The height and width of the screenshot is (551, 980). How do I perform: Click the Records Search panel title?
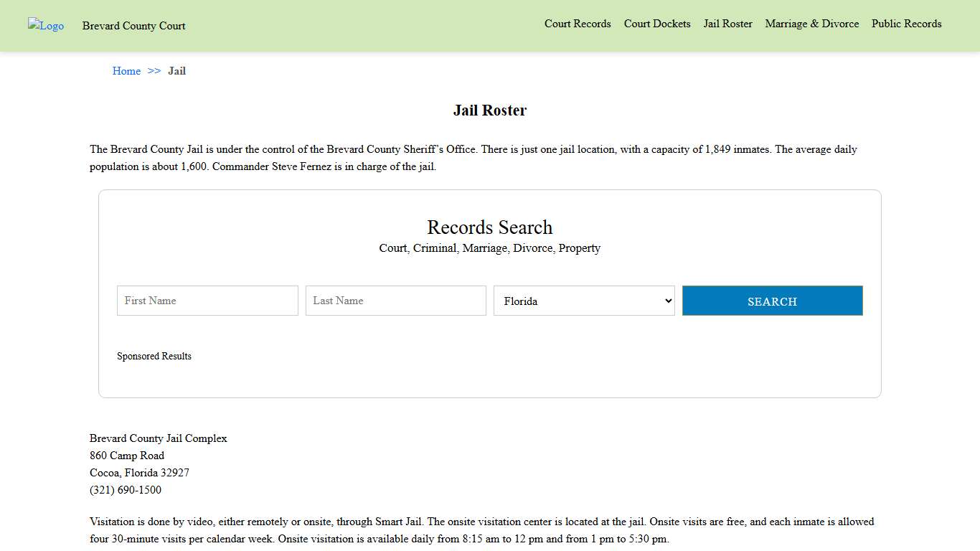pos(490,227)
